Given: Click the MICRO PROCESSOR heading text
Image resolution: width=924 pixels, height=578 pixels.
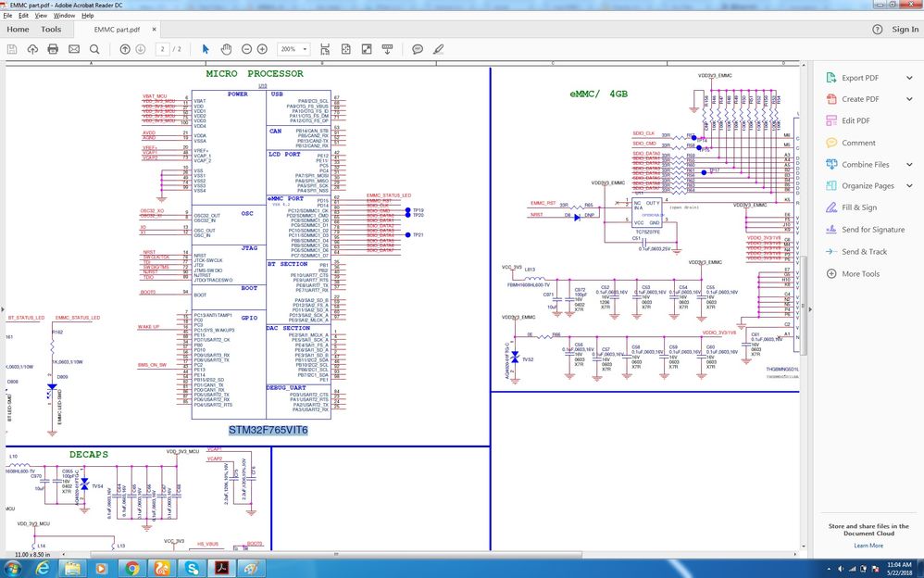Looking at the screenshot, I should click(x=255, y=74).
